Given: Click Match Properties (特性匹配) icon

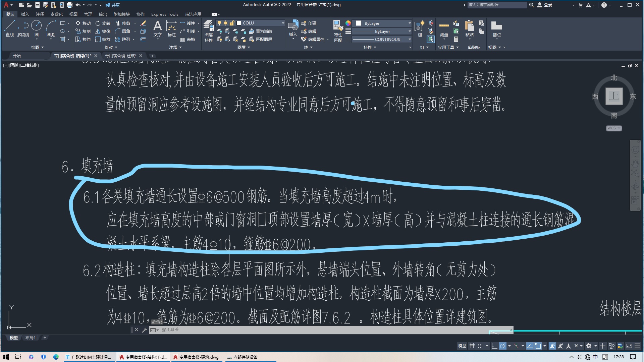Looking at the screenshot, I should point(338,31).
